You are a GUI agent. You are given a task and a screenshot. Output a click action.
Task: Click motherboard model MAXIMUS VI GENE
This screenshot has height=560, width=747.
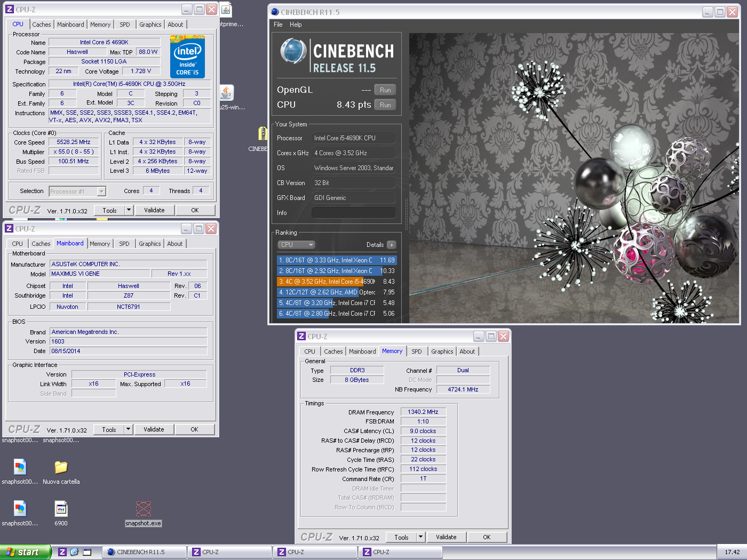[99, 274]
